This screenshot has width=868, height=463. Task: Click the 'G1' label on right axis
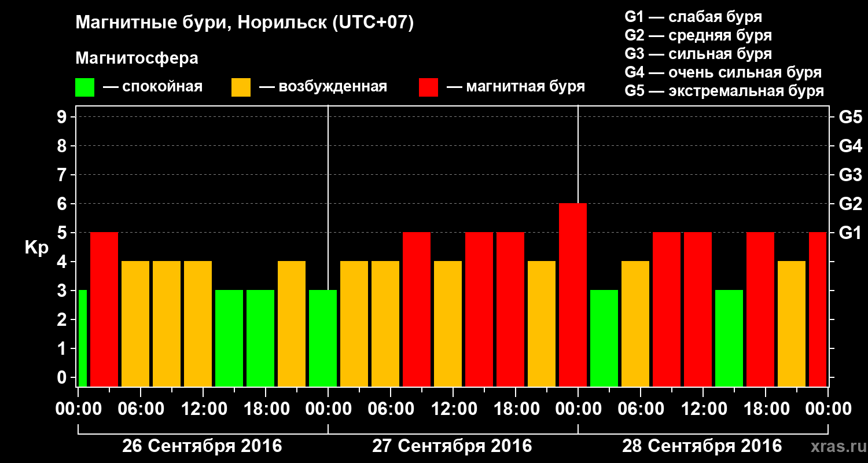850,233
